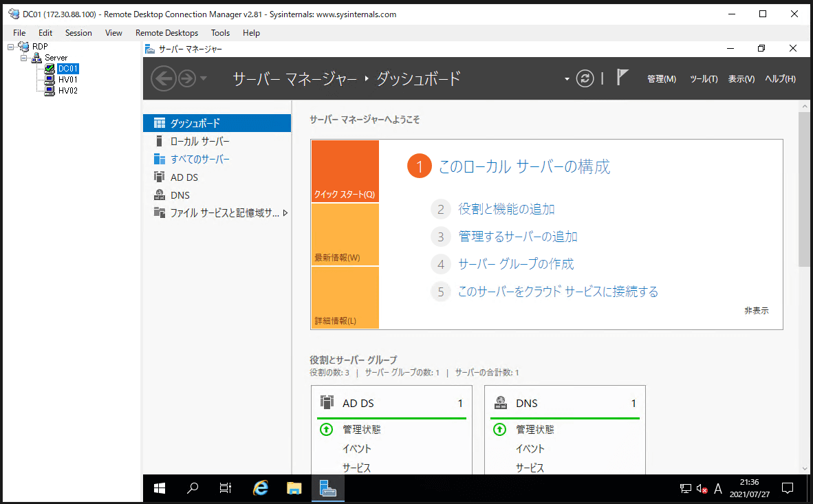The width and height of the screenshot is (813, 504).
Task: Open the 管理(M) menu
Action: pos(662,79)
